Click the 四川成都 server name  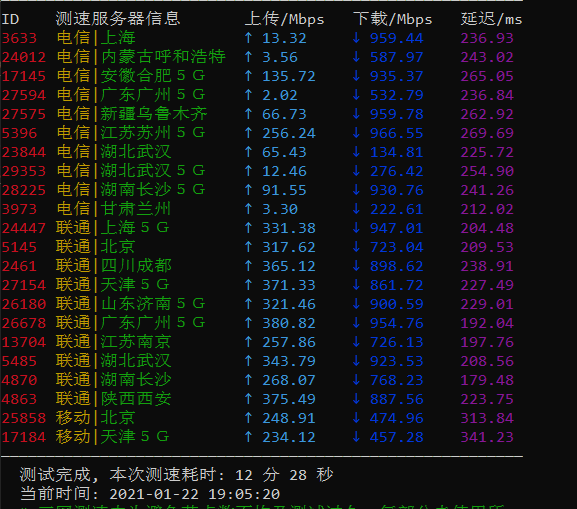(136, 266)
